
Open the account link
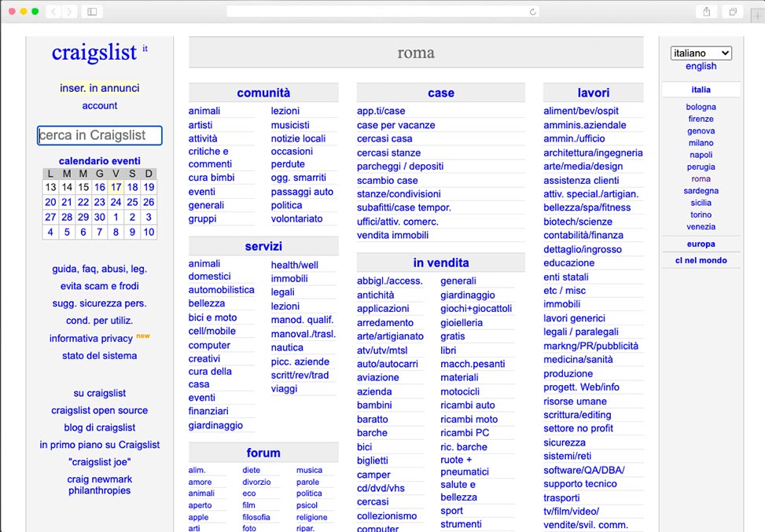(100, 106)
